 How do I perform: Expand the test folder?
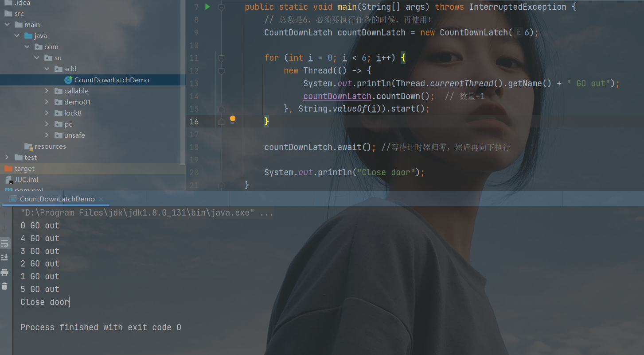[7, 158]
